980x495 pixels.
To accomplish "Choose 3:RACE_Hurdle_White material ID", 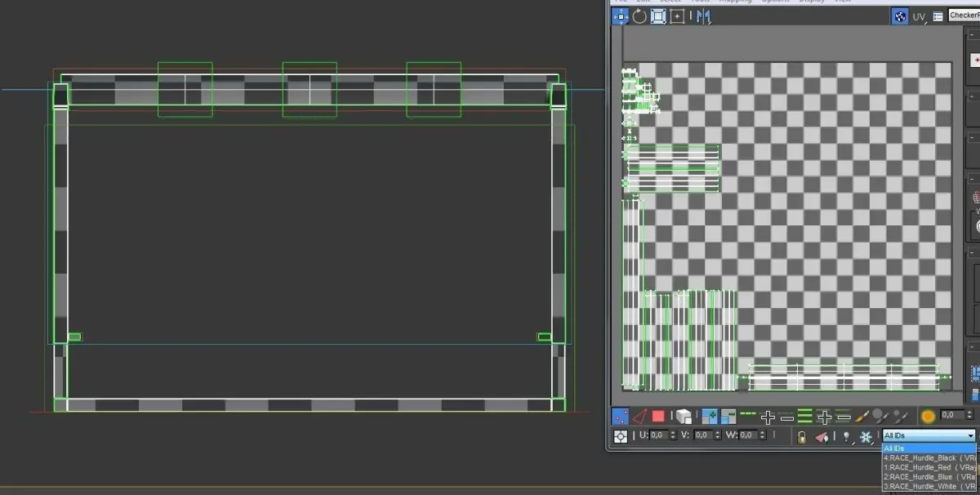I will point(929,486).
